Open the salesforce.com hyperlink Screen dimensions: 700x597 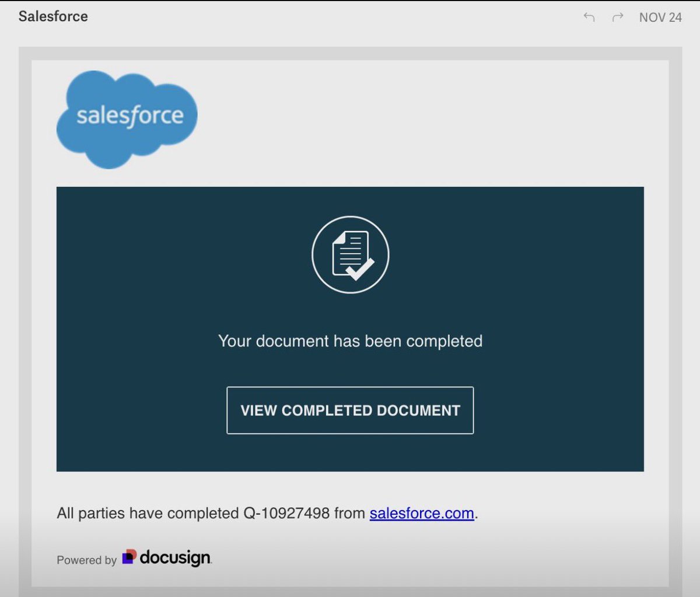[x=421, y=513]
